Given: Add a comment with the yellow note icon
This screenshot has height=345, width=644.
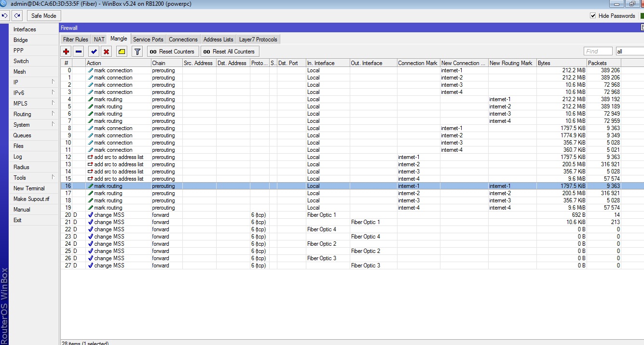Looking at the screenshot, I should (x=122, y=52).
